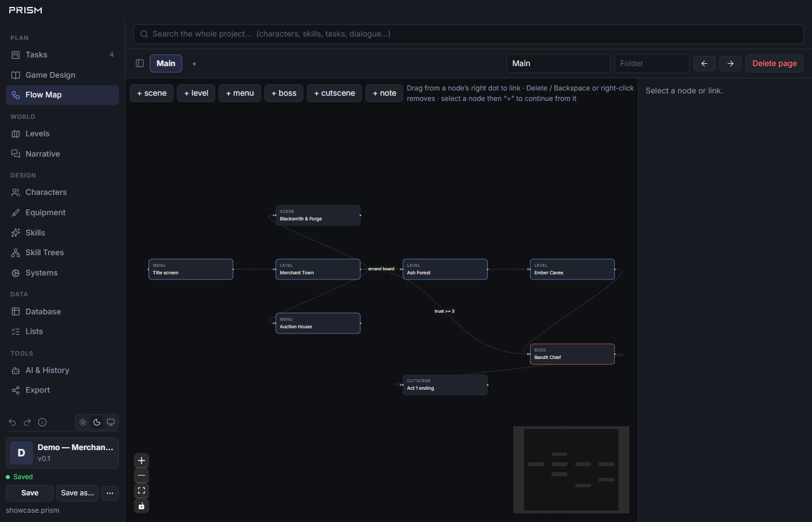Open Narrative section
Viewport: 812px width, 522px height.
(62, 154)
